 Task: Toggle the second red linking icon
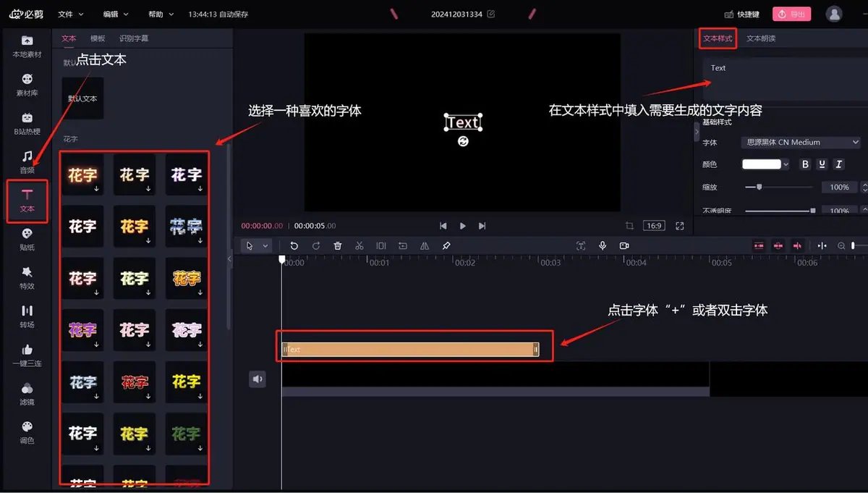click(x=778, y=246)
